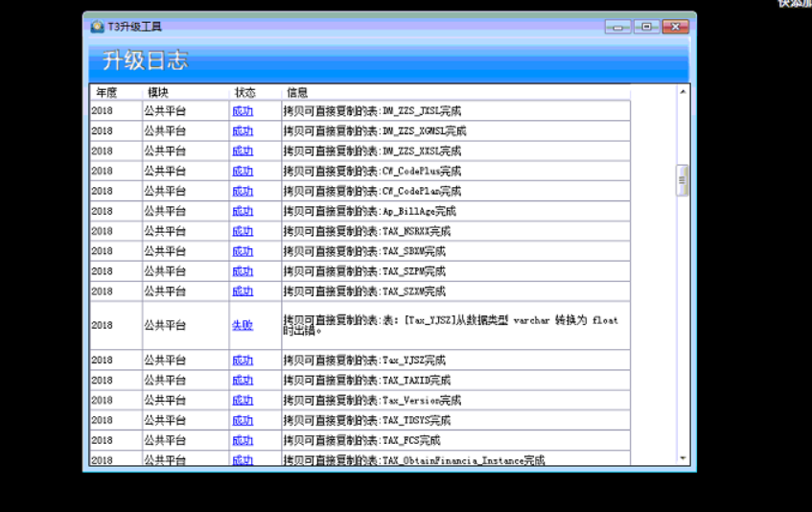Image resolution: width=812 pixels, height=512 pixels.
Task: Open 成功 link for TAX_SZPM row
Action: [243, 271]
